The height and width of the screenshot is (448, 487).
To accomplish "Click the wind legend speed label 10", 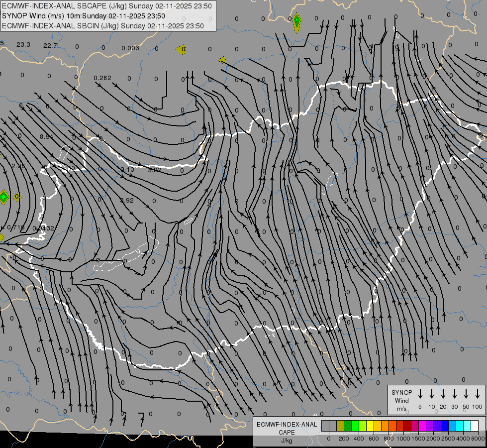I will click(x=432, y=407).
